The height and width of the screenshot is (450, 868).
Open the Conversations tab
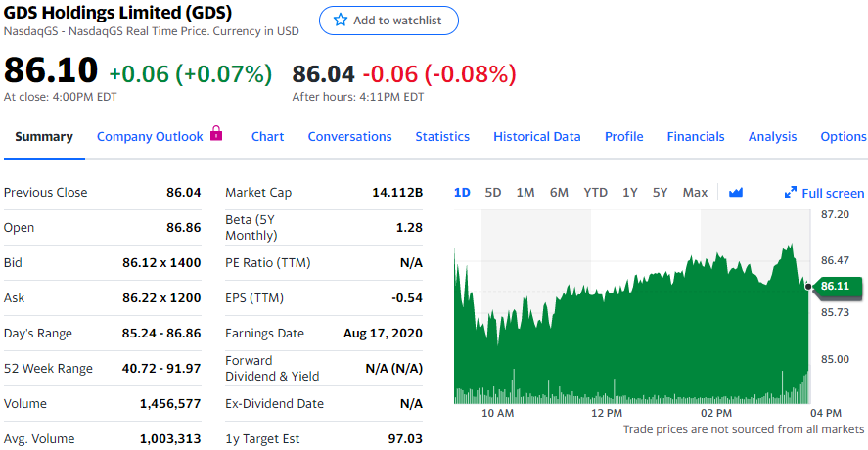coord(349,137)
